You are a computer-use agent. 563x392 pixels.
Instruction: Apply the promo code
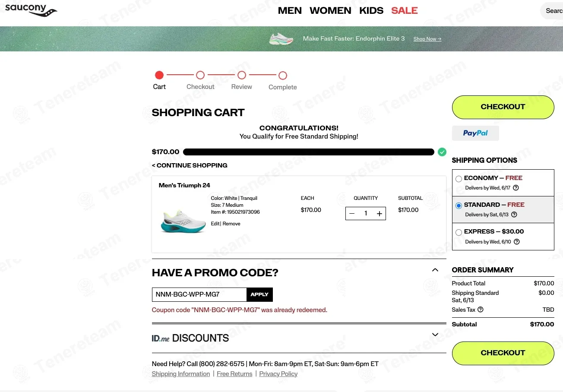point(259,294)
